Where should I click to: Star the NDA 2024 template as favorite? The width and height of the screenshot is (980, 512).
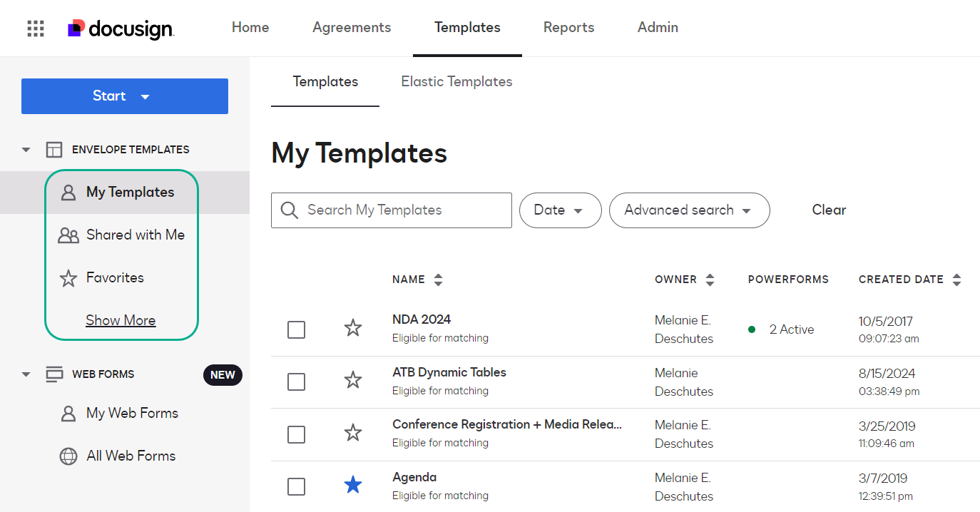[353, 328]
